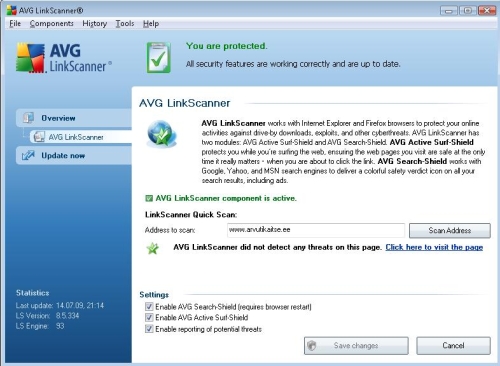The width and height of the screenshot is (500, 366).
Task: Click the Cancel button
Action: (453, 346)
